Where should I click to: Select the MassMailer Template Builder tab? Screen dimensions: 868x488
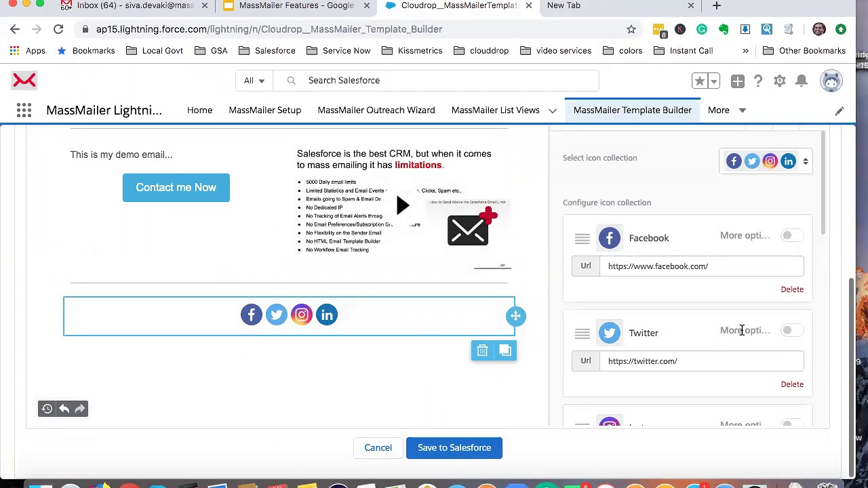(633, 110)
